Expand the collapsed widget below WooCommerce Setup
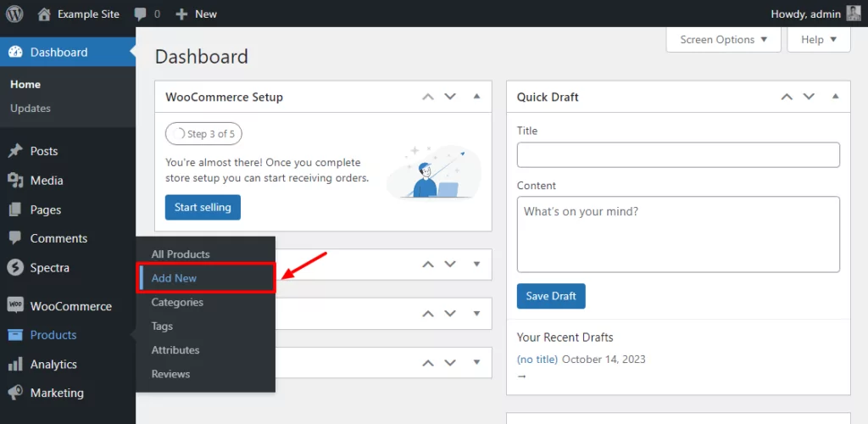Image resolution: width=868 pixels, height=424 pixels. tap(476, 264)
